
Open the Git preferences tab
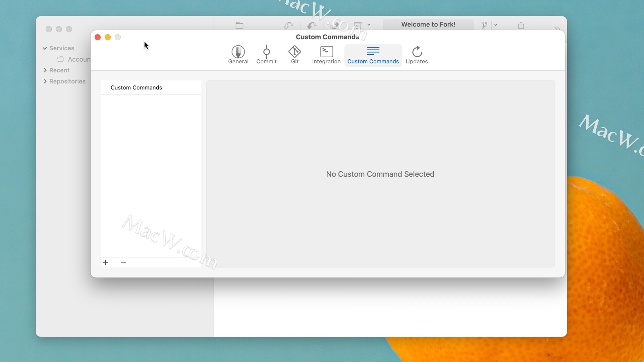pos(294,55)
